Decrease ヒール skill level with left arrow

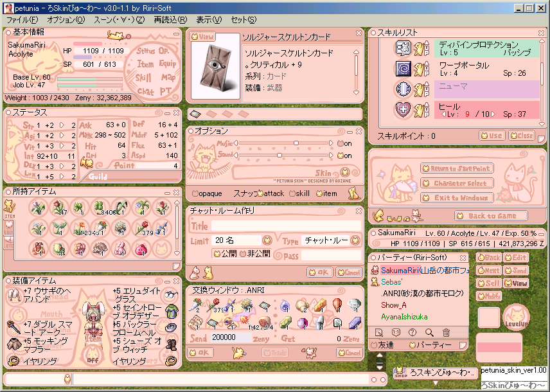pyautogui.click(x=443, y=114)
